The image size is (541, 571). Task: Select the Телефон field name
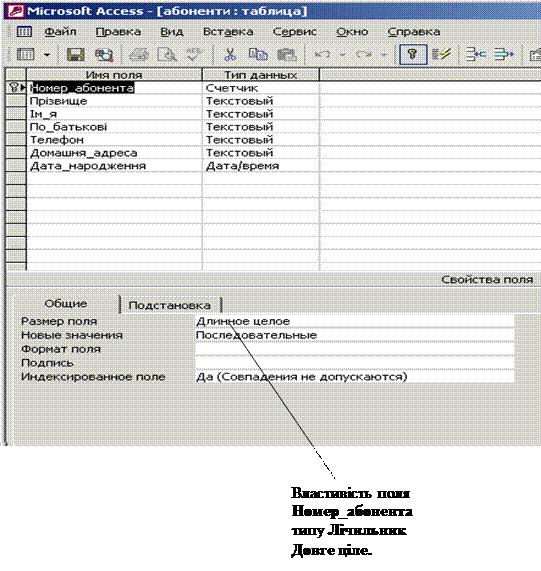coord(114,140)
